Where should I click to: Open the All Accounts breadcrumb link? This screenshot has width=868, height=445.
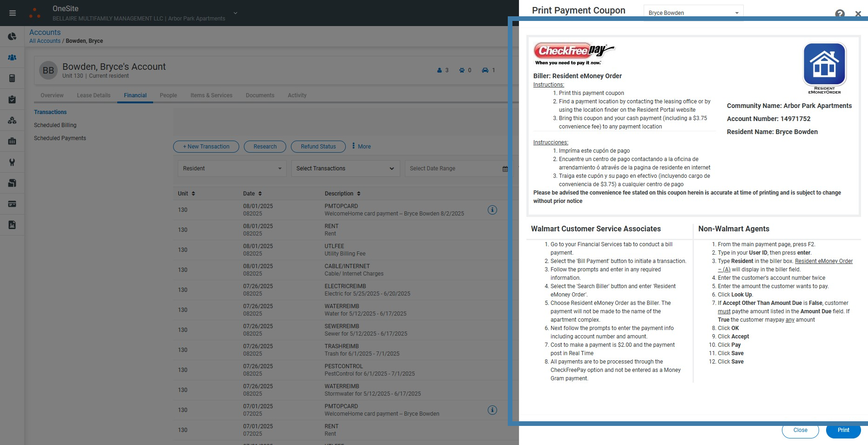(x=45, y=41)
